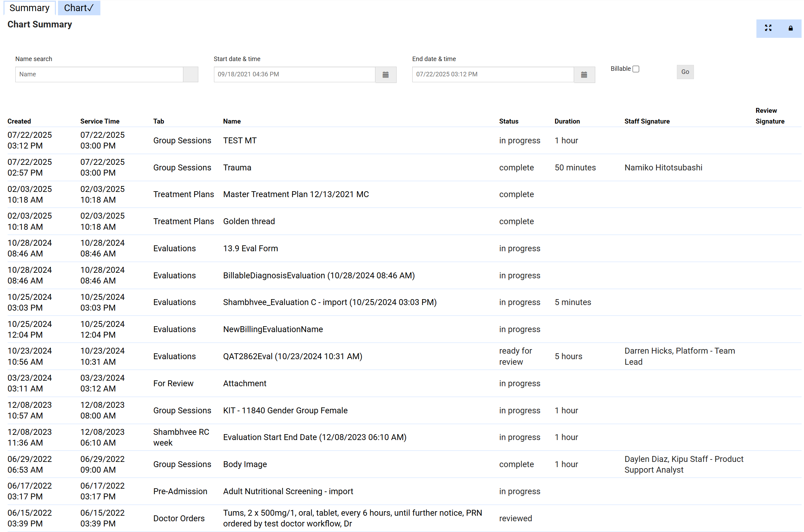Open the end date calendar picker
Image resolution: width=804 pixels, height=532 pixels.
pyautogui.click(x=584, y=75)
